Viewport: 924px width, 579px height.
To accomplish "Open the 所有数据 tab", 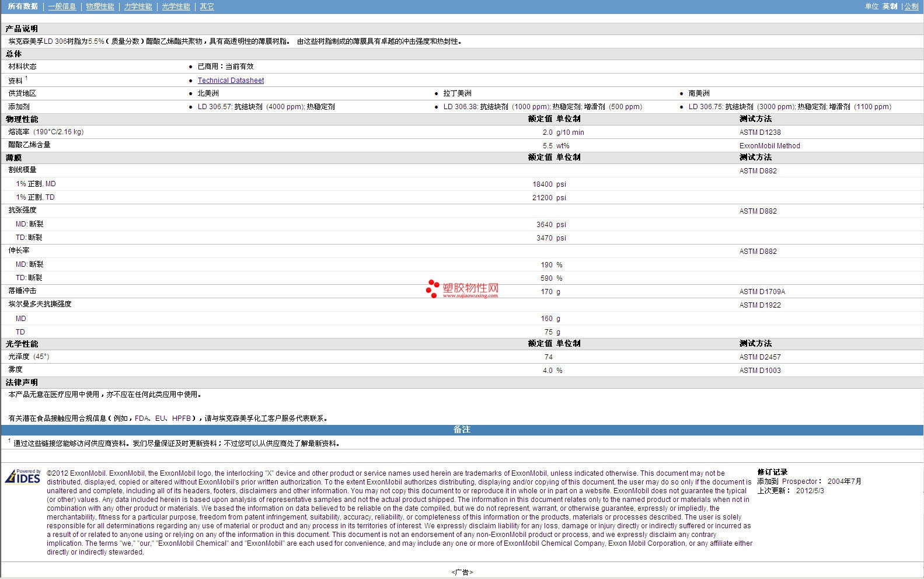I will (23, 6).
